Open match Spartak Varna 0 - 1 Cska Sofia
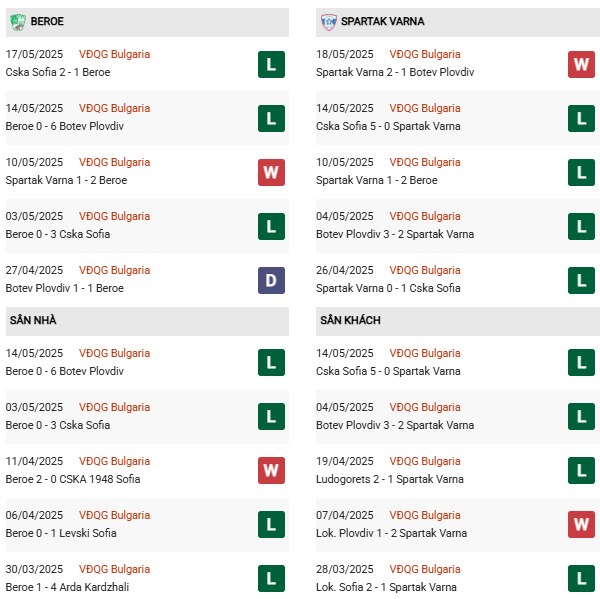This screenshot has width=600, height=599. tap(388, 288)
